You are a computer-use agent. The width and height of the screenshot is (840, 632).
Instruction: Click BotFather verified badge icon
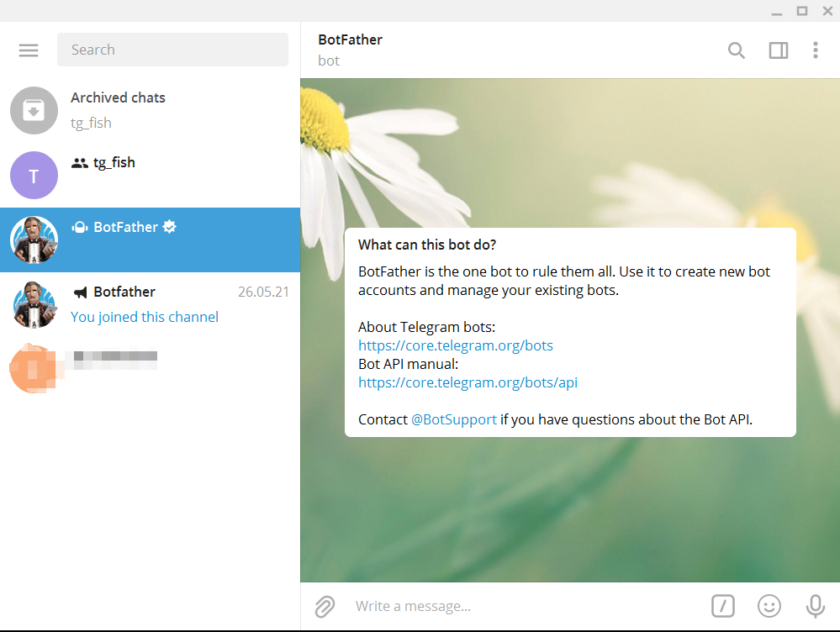169,227
